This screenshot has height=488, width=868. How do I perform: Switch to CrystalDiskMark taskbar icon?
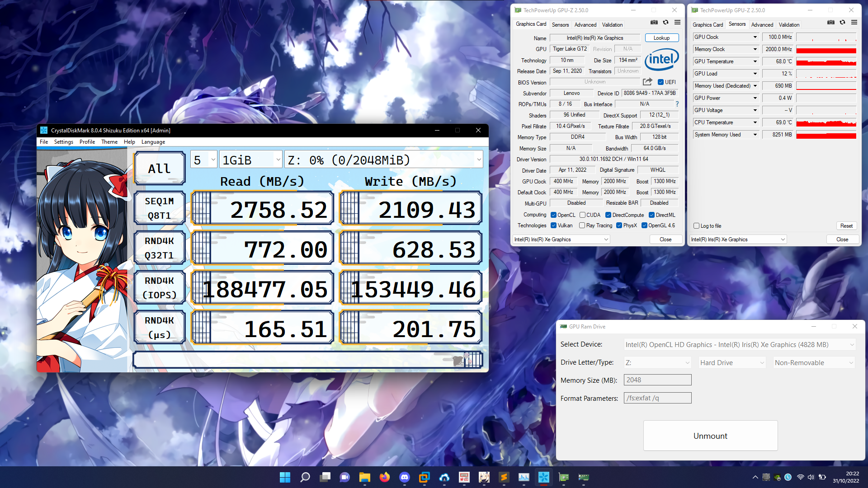(544, 477)
